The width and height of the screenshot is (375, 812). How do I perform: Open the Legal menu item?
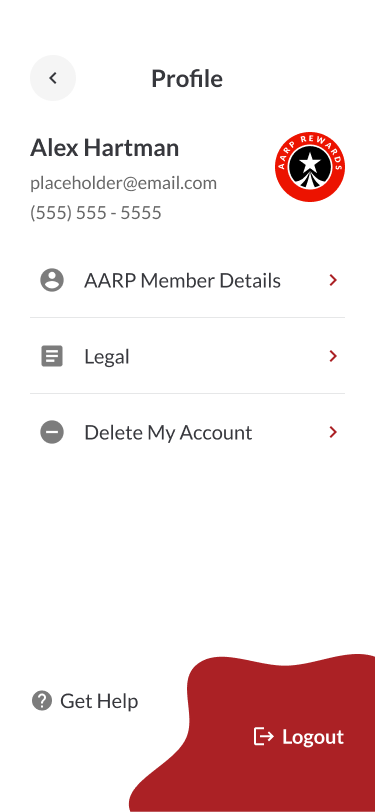188,356
